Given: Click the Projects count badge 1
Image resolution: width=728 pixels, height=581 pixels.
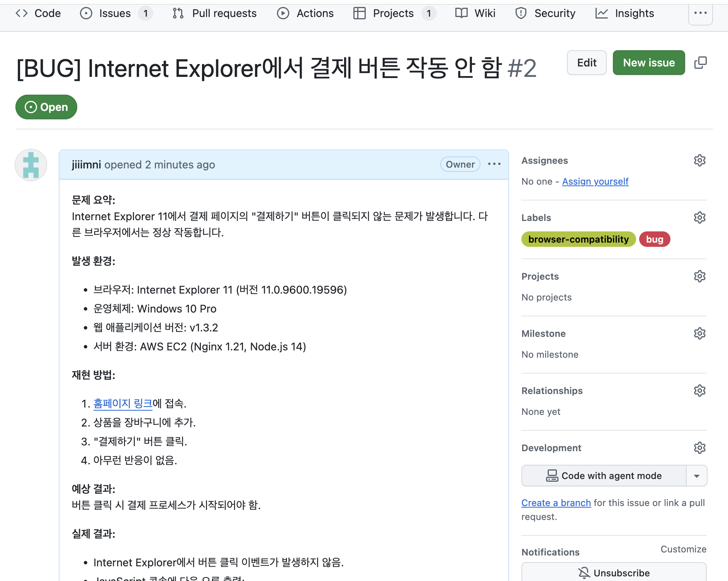Looking at the screenshot, I should coord(429,14).
